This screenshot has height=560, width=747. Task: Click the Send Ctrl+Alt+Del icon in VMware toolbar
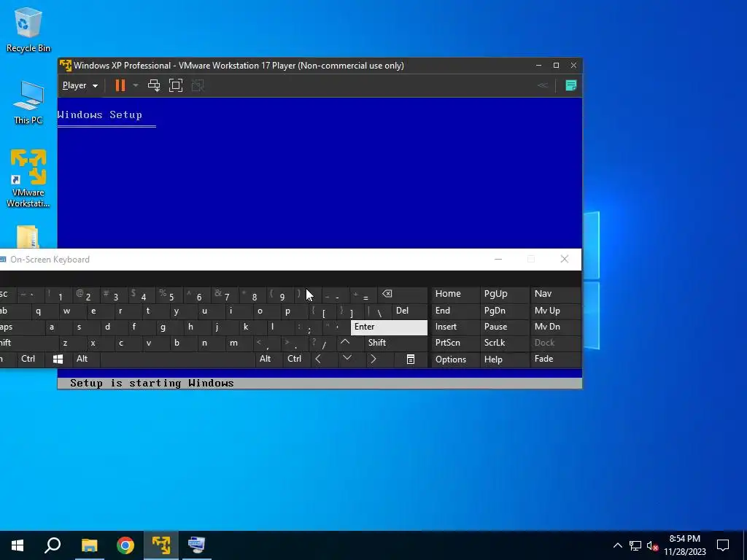coord(154,86)
